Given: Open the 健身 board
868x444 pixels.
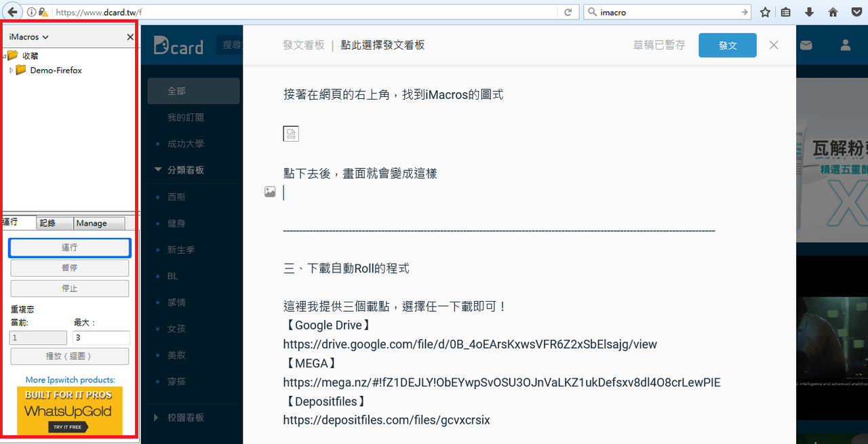Looking at the screenshot, I should (176, 223).
